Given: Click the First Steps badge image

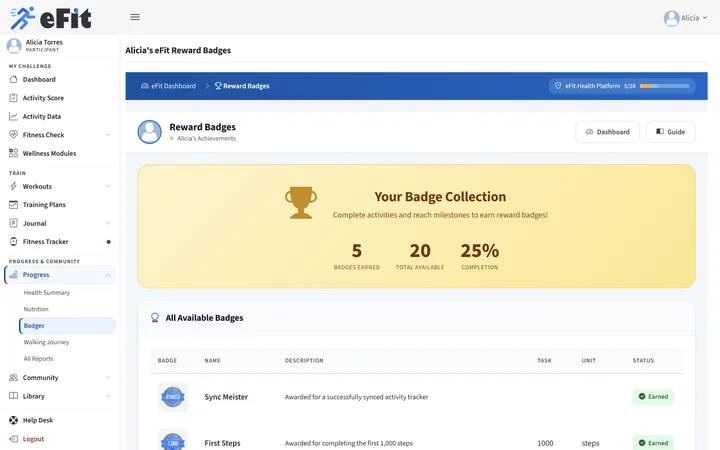Looking at the screenshot, I should point(173,441).
